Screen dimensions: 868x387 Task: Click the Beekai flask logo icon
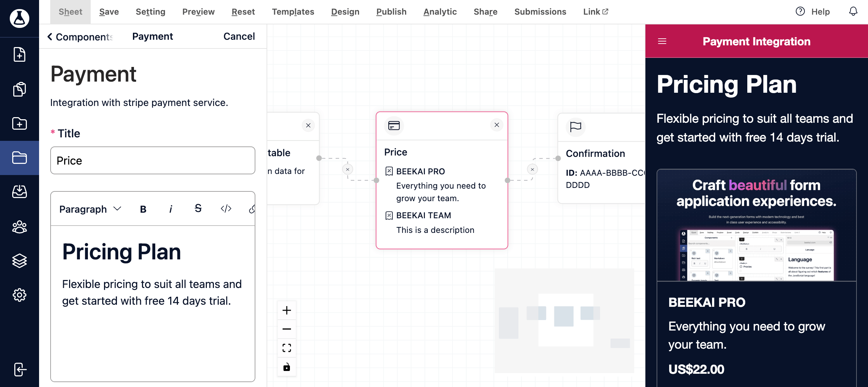point(20,18)
